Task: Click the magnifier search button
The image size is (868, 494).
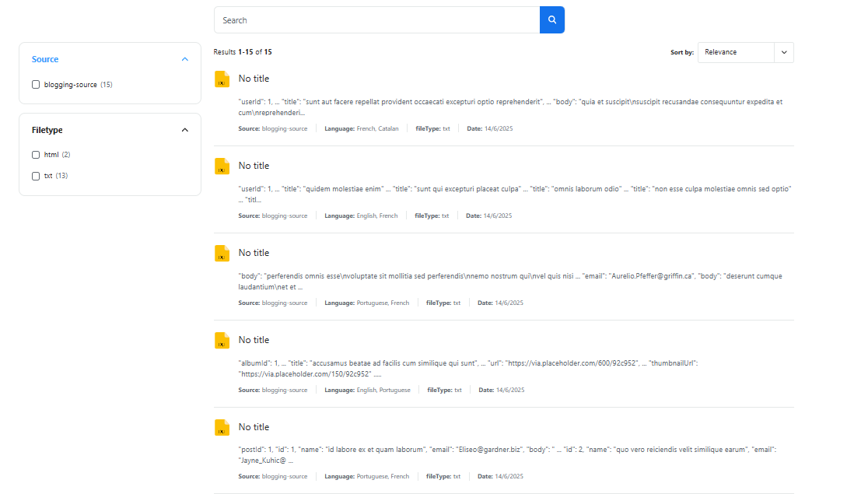Action: (552, 20)
